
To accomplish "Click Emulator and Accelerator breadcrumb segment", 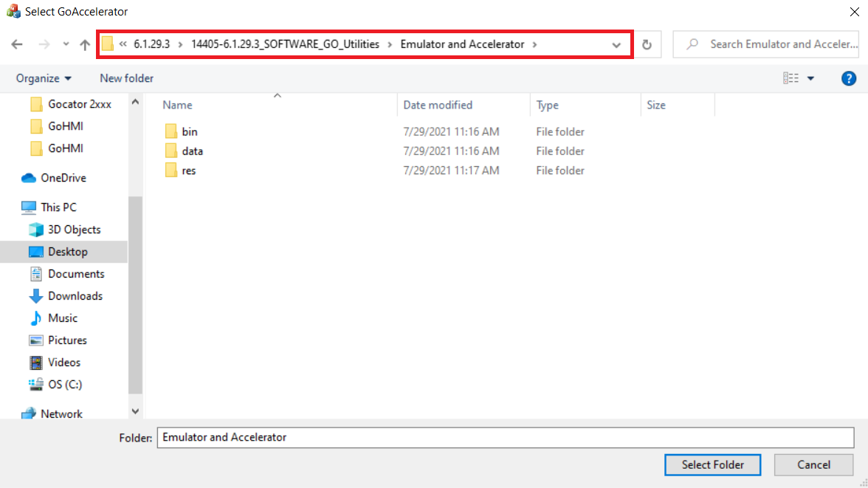I will pos(462,44).
